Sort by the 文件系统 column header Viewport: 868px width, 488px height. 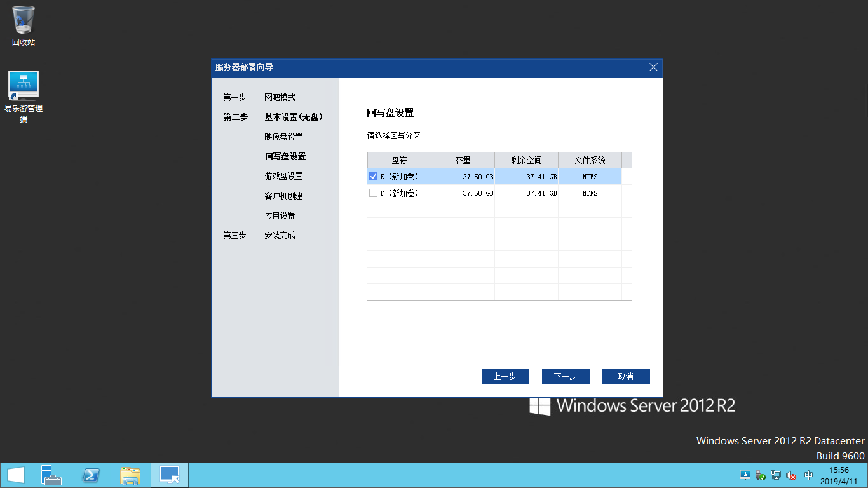[590, 160]
